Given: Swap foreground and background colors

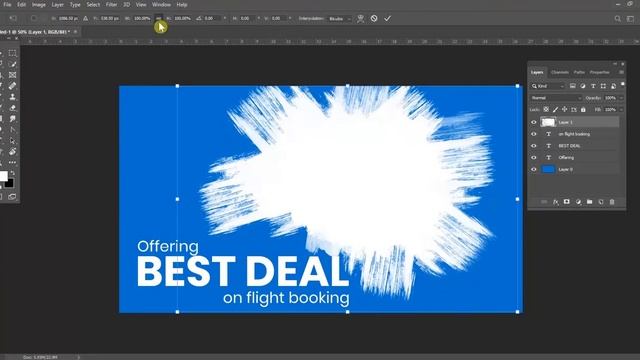Looking at the screenshot, I should point(12,173).
